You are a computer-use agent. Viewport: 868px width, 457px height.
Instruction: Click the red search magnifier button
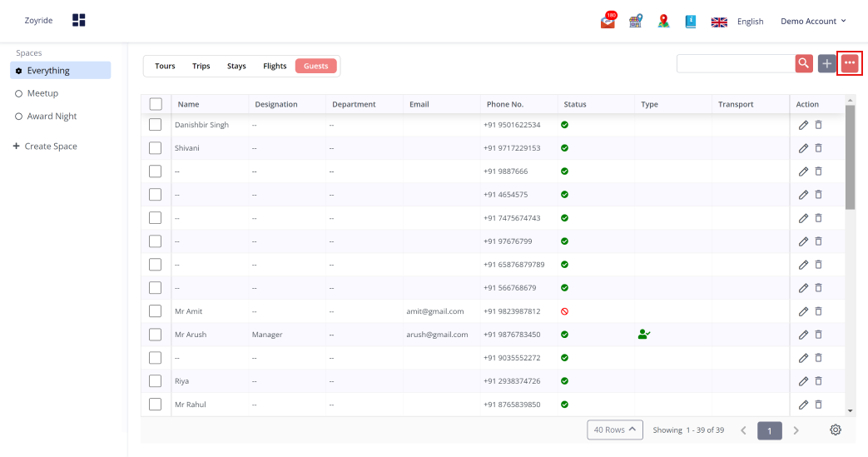804,64
